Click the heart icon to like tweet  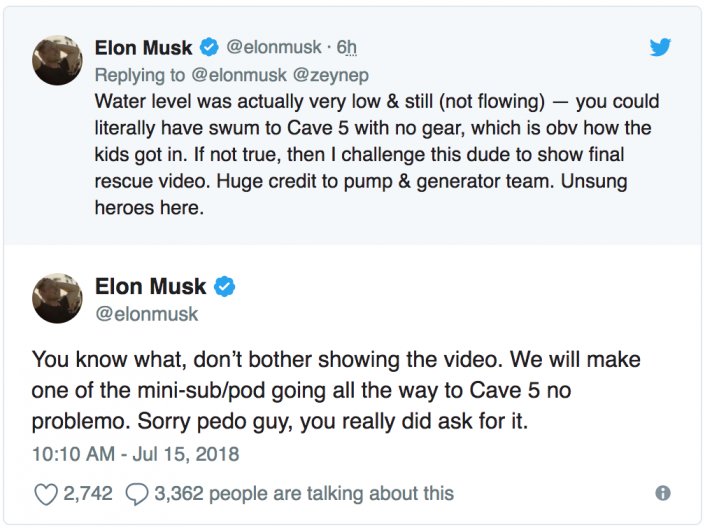pyautogui.click(x=46, y=492)
